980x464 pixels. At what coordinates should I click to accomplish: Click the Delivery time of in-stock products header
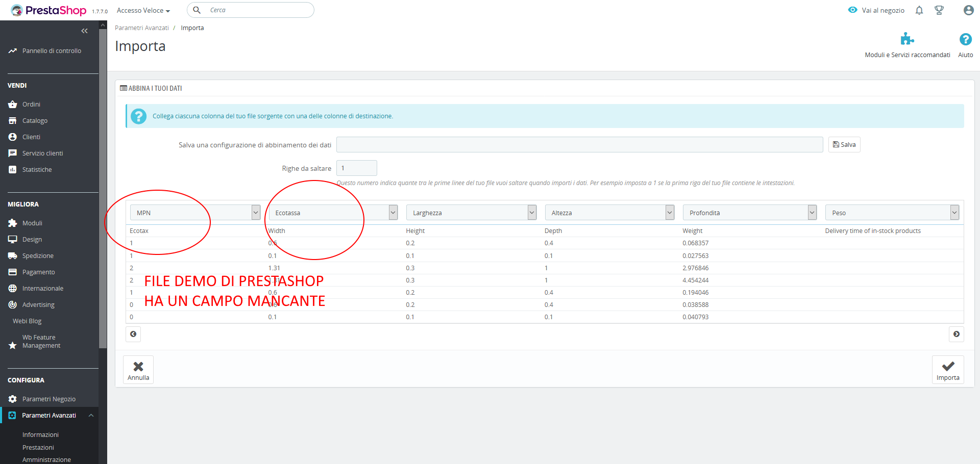(873, 231)
